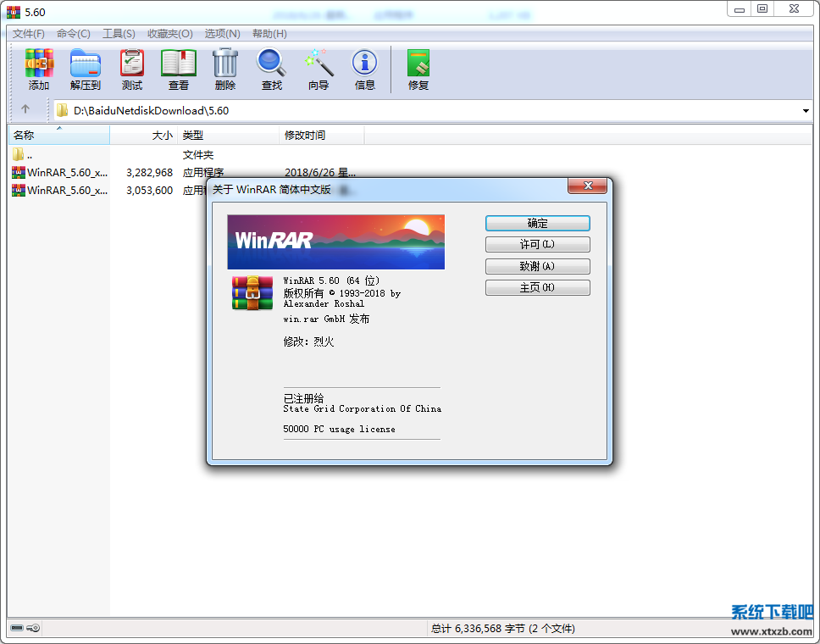Screen dimensions: 820x644
Task: Click the 信息 (Info) toolbar icon
Action: pyautogui.click(x=363, y=68)
